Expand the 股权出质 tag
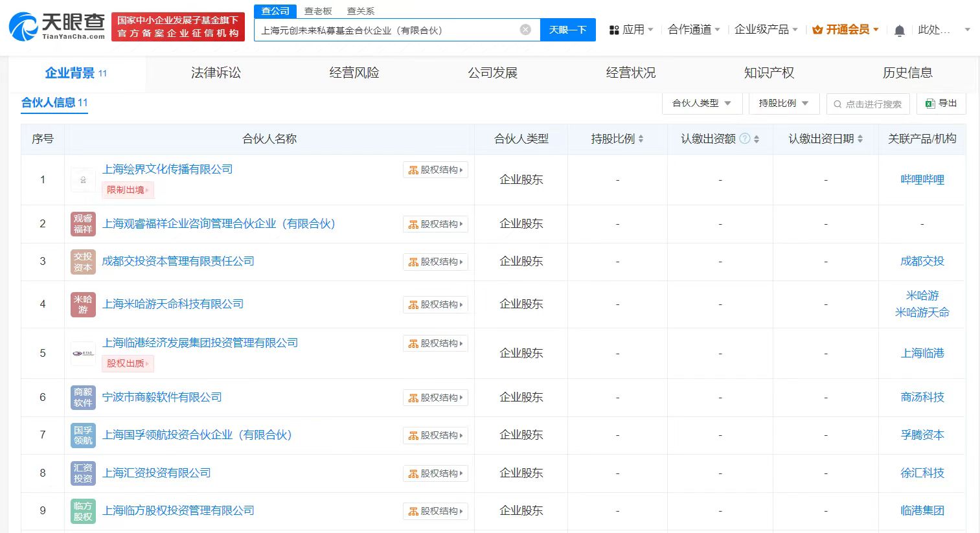The width and height of the screenshot is (980, 533). pyautogui.click(x=128, y=363)
